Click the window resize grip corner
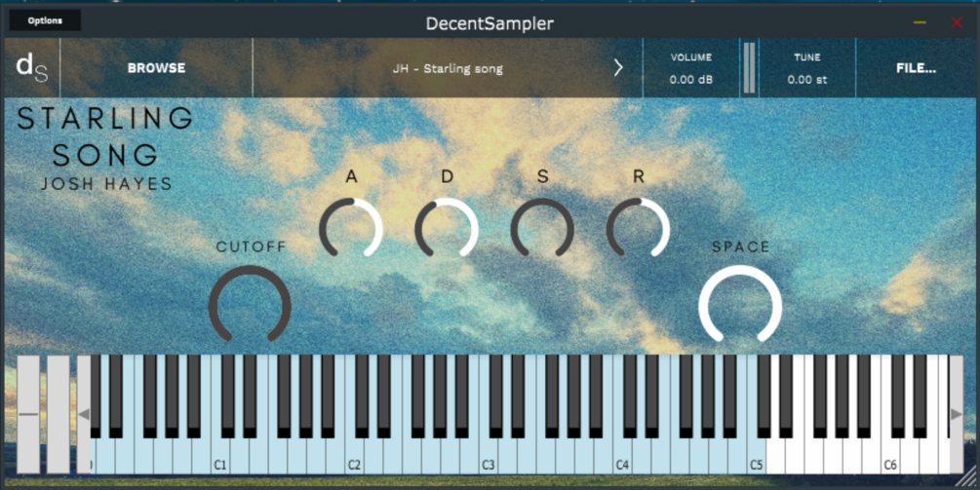This screenshot has height=490, width=980. (968, 478)
